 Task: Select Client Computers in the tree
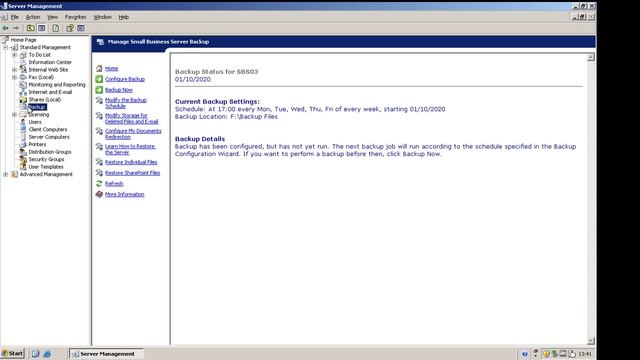pos(48,129)
